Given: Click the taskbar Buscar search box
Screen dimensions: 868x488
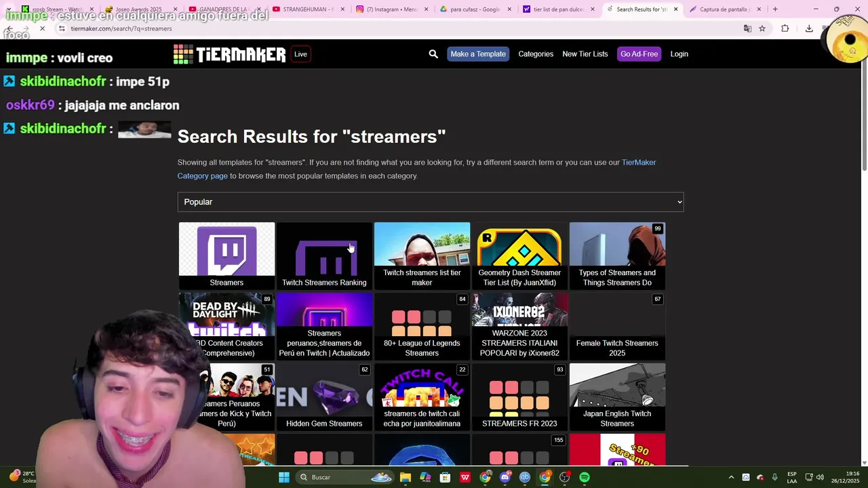Looking at the screenshot, I should pyautogui.click(x=346, y=477).
